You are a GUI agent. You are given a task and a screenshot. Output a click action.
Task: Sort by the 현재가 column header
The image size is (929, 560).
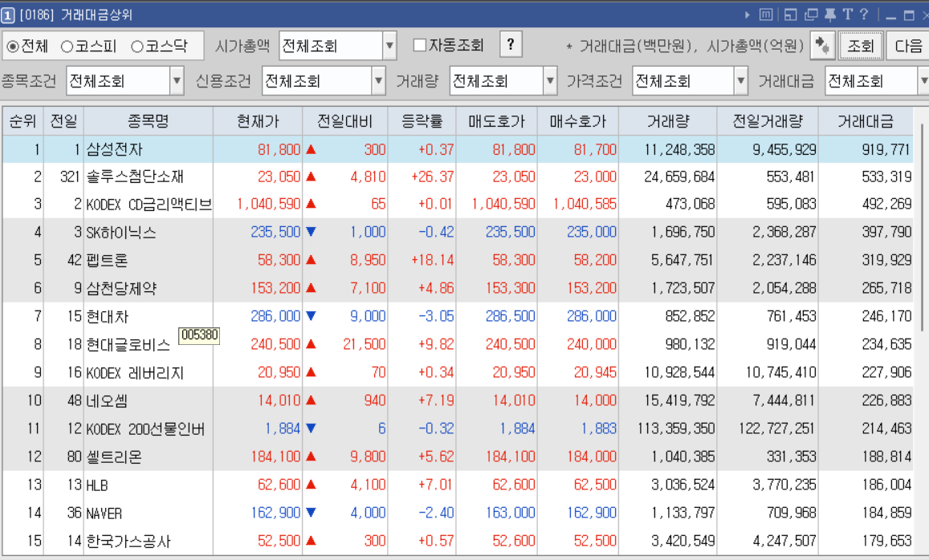tap(258, 121)
